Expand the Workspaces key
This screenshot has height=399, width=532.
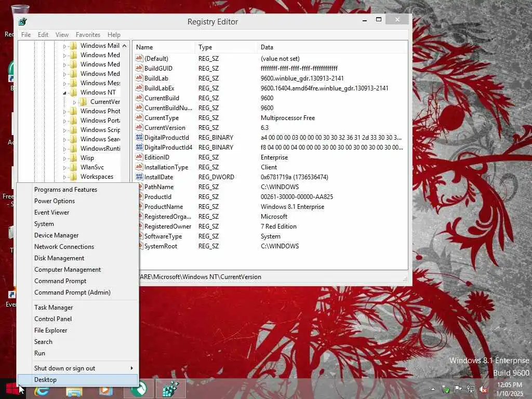click(x=64, y=177)
